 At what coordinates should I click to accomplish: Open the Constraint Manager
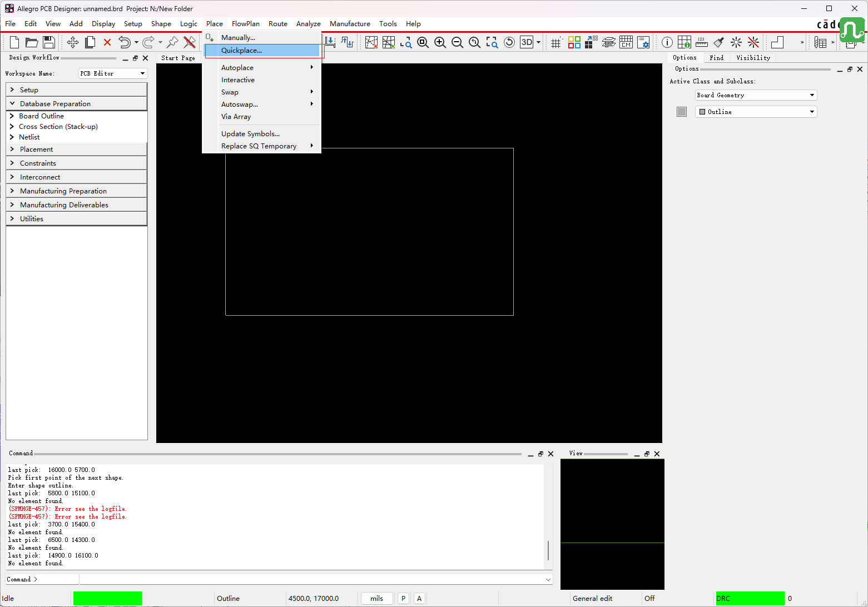(626, 42)
